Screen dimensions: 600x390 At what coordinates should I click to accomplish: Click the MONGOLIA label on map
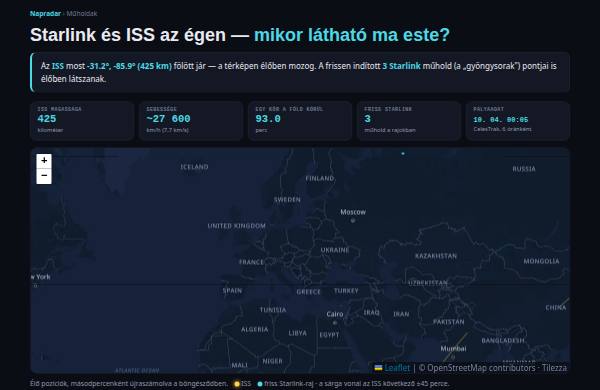point(541,261)
